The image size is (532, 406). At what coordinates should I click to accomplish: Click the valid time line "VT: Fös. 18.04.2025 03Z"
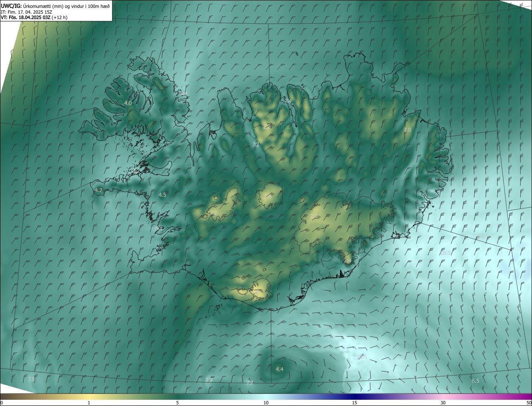[34, 17]
